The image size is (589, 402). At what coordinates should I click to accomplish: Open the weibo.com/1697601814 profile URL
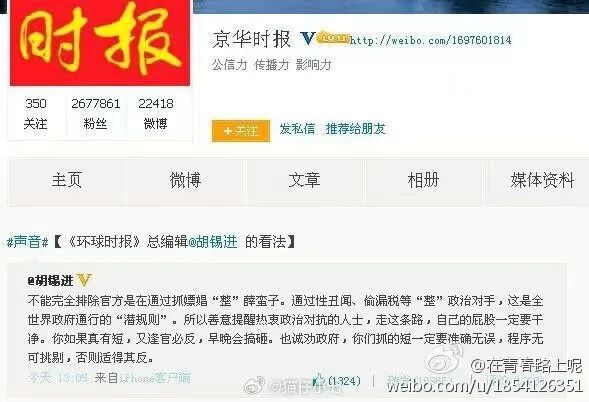click(x=430, y=40)
